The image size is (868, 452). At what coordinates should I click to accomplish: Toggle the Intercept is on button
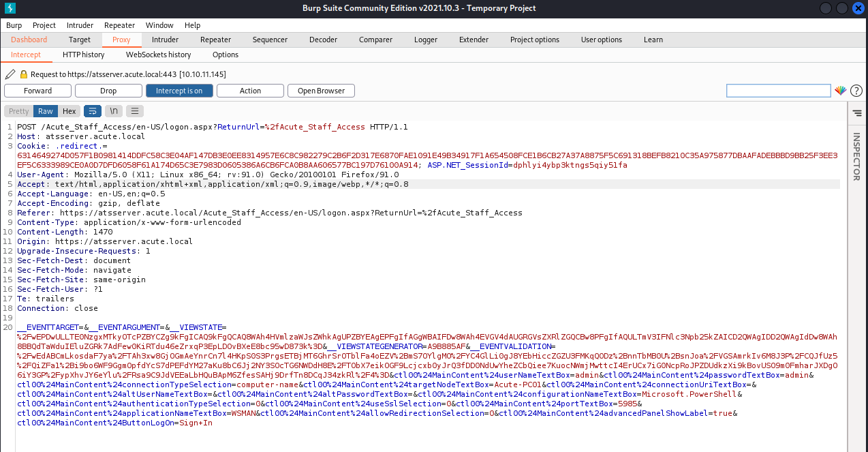tap(179, 90)
